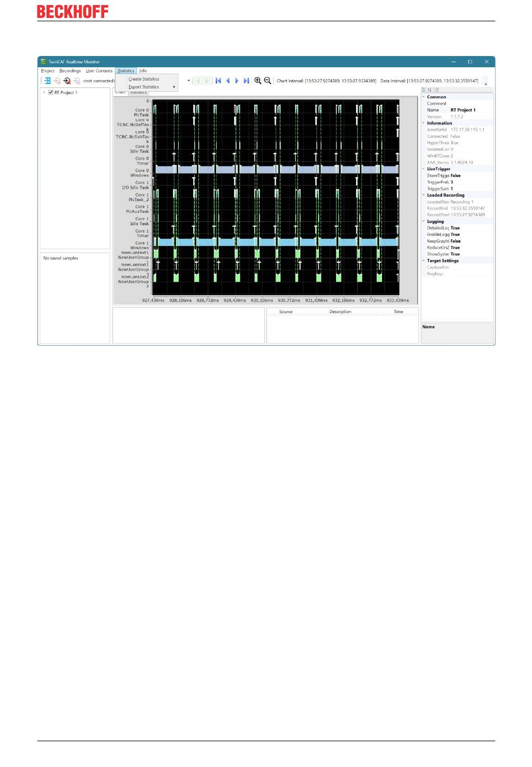
Task: Click the DetailedLog value True
Action: [455, 228]
